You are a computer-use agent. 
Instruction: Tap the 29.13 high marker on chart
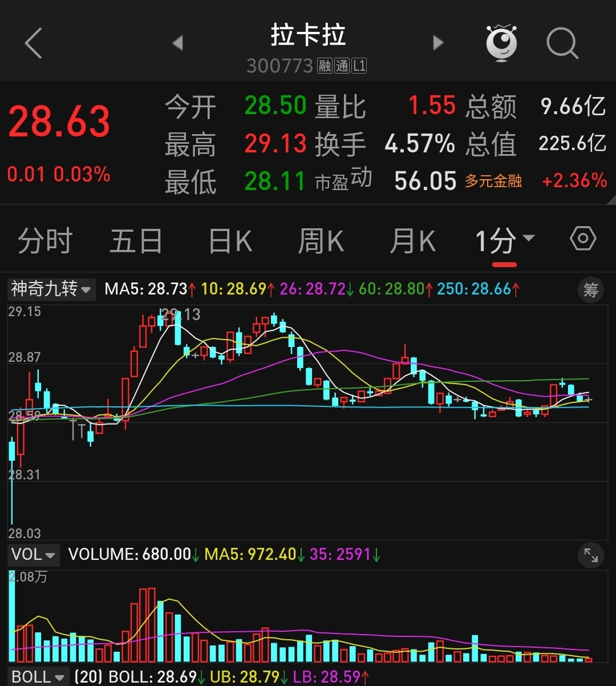tap(181, 314)
